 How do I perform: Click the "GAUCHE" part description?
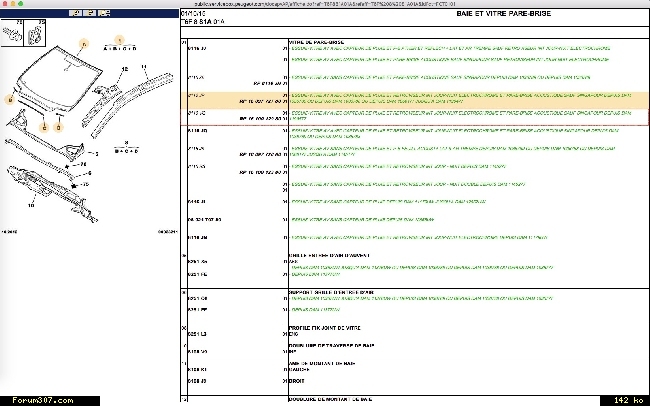(x=299, y=369)
